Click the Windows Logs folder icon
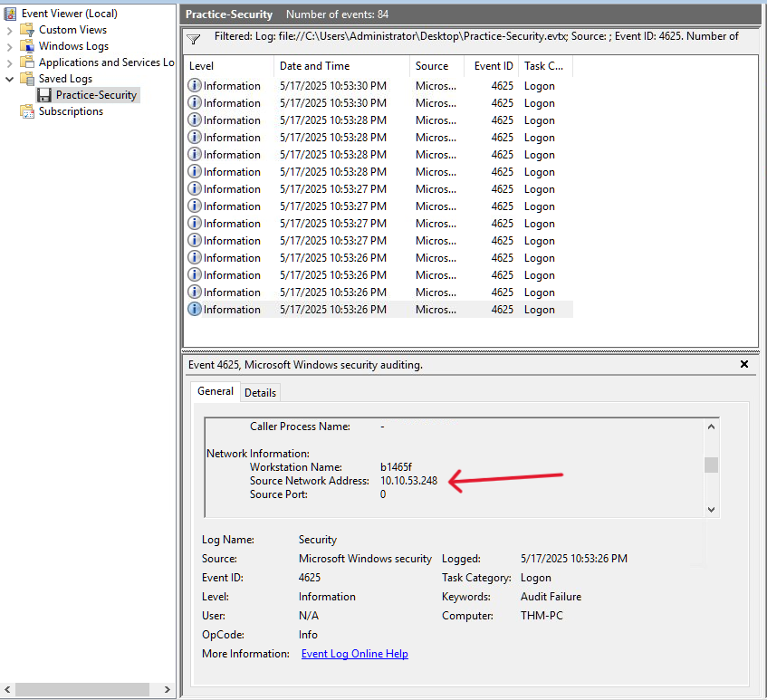767x700 pixels. (x=27, y=46)
